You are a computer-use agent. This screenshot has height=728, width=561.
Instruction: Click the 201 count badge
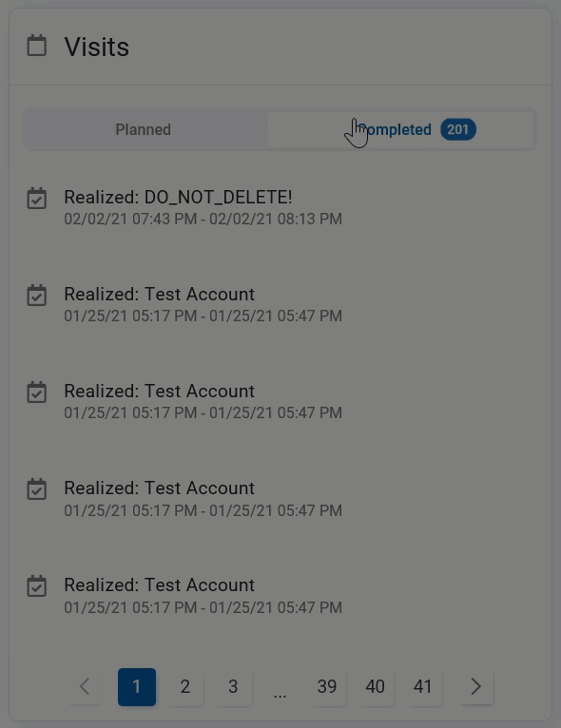click(x=458, y=129)
